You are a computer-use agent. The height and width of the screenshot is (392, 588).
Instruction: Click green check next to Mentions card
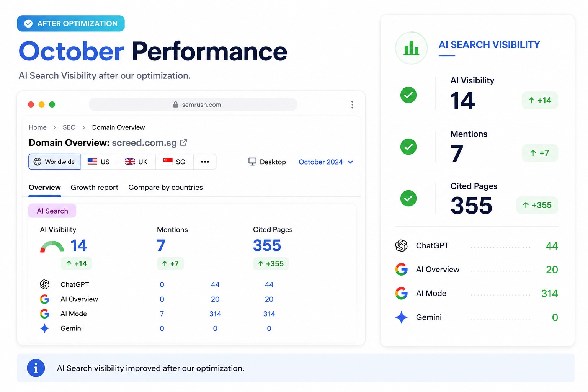coord(408,147)
